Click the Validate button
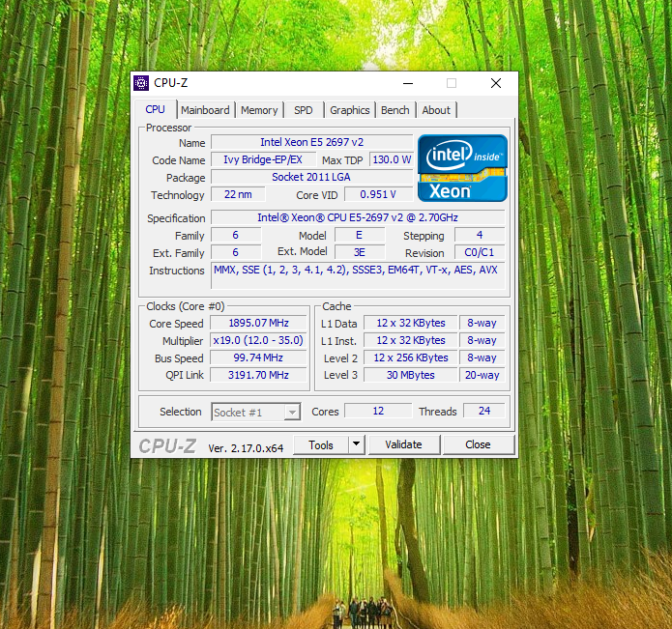Screen dimensions: 672x629 pyautogui.click(x=404, y=444)
